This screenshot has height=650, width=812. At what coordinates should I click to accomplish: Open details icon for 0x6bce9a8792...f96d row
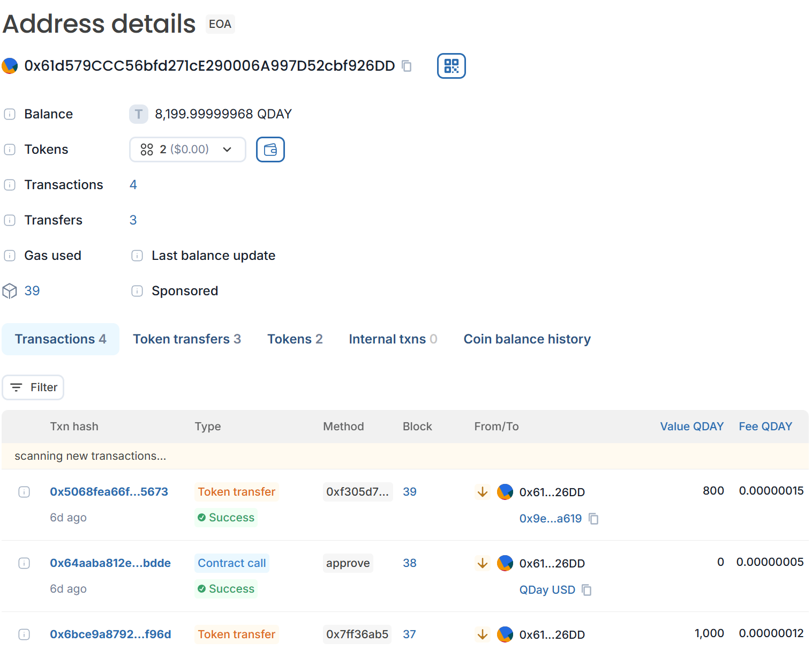24,634
